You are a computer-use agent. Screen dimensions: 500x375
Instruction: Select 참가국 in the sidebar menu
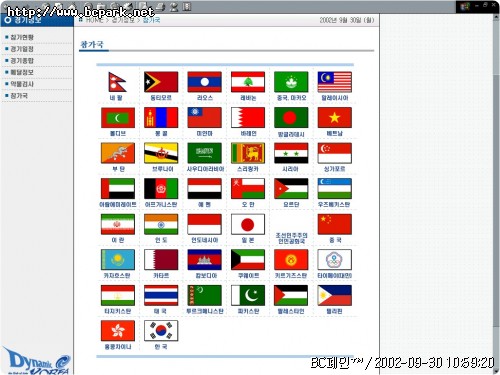click(x=19, y=96)
